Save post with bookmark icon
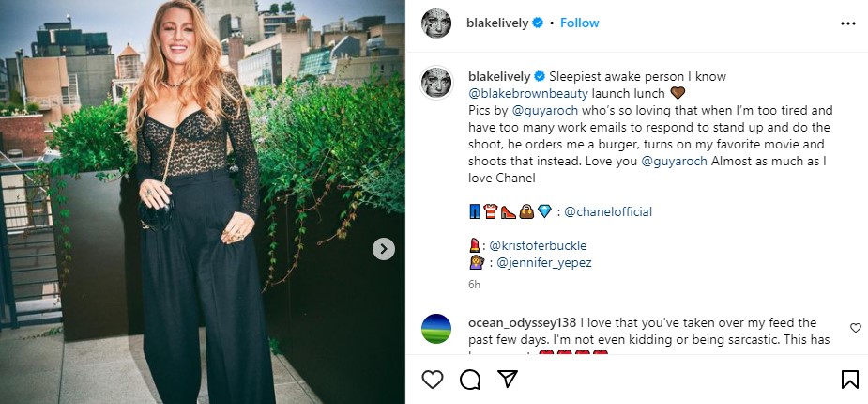 click(x=849, y=380)
